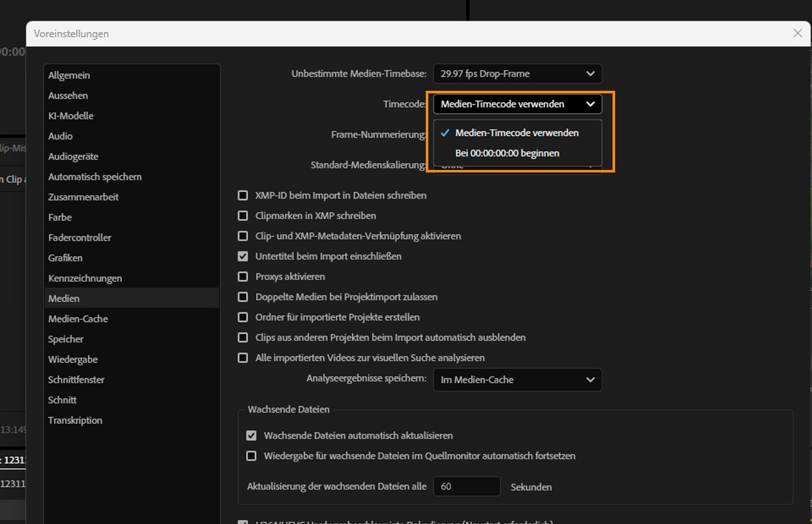Enable XMP-ID beim Import in Dateien schreiben
This screenshot has width=812, height=524.
243,195
